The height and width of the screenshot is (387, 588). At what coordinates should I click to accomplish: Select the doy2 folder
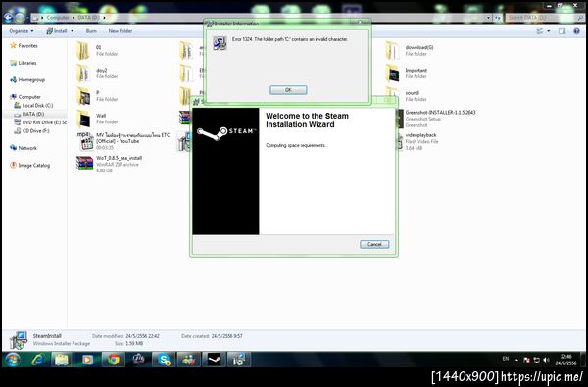[97, 73]
